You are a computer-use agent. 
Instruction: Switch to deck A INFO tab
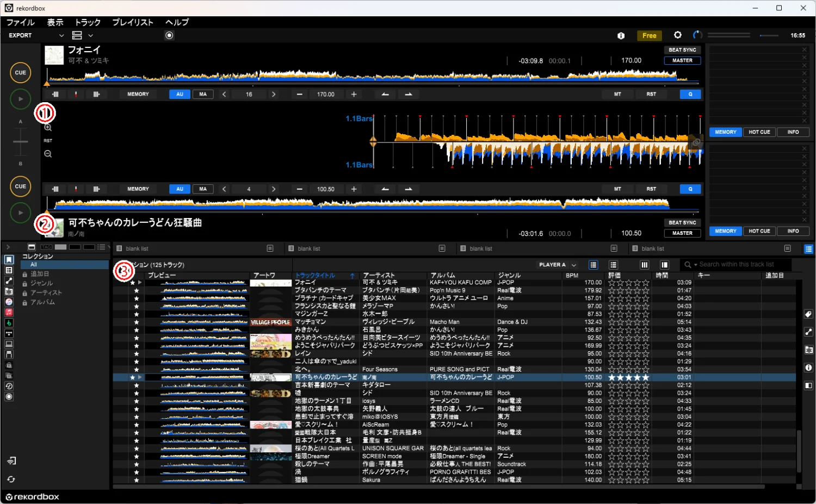(793, 132)
